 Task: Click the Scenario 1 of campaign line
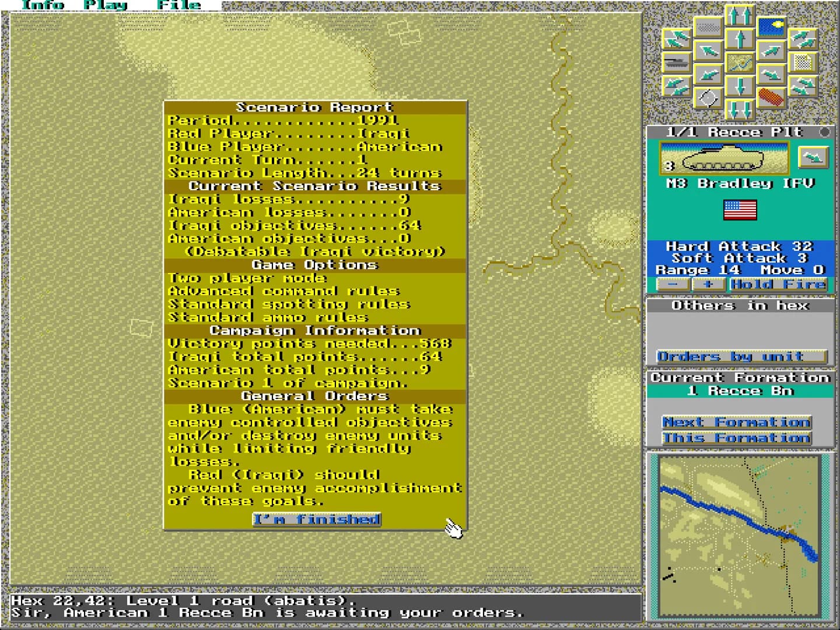point(288,383)
